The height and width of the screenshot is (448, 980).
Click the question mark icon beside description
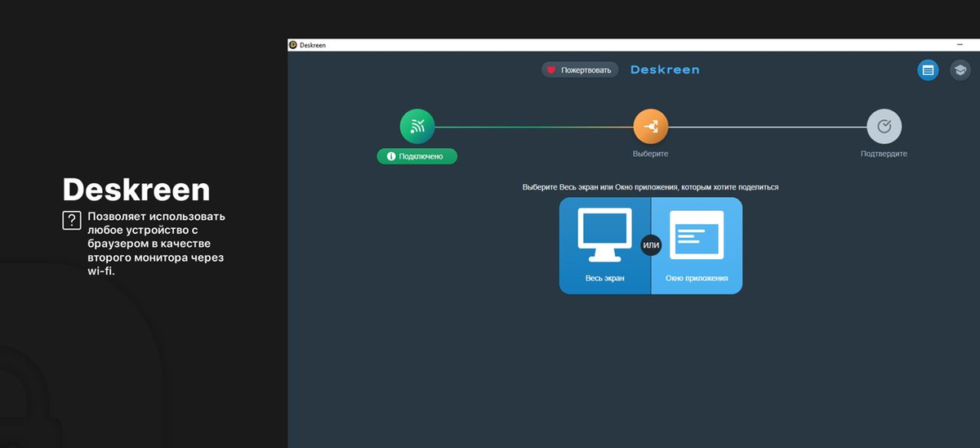[x=72, y=220]
